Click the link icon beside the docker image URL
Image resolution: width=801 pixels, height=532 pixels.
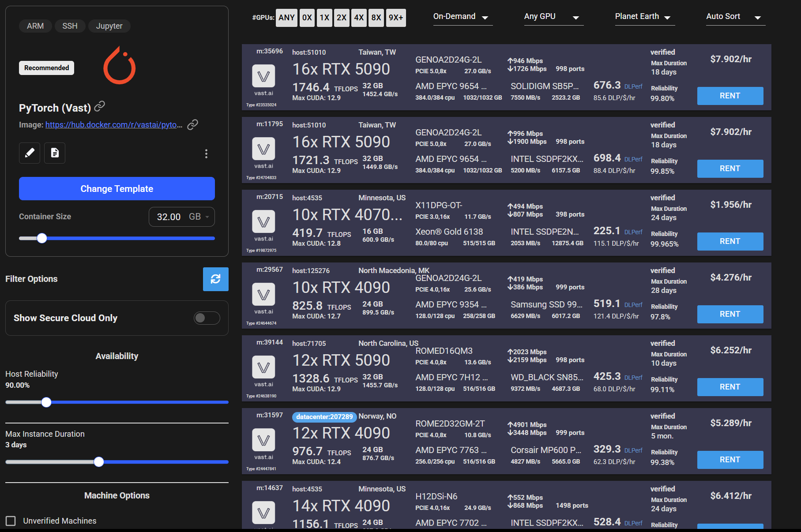pyautogui.click(x=192, y=125)
